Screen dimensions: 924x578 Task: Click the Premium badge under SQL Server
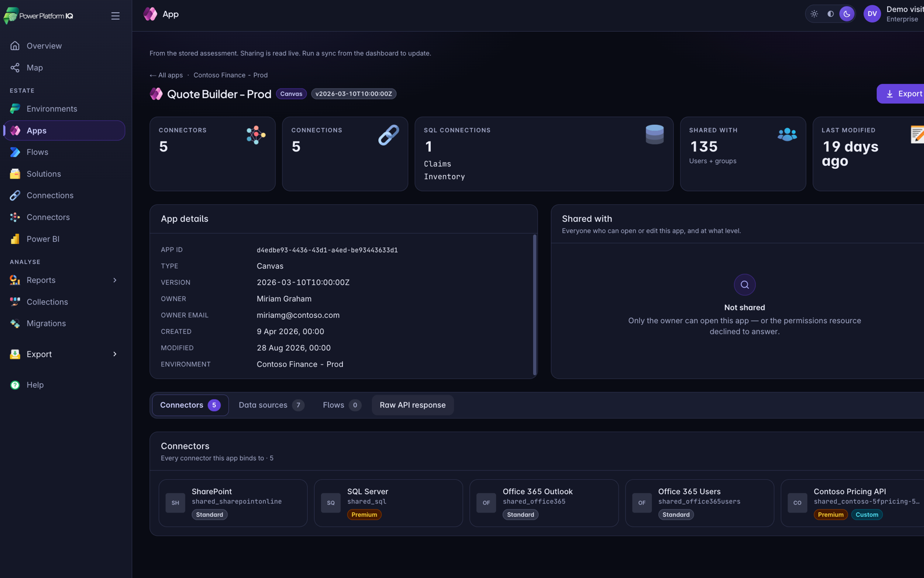(x=364, y=514)
